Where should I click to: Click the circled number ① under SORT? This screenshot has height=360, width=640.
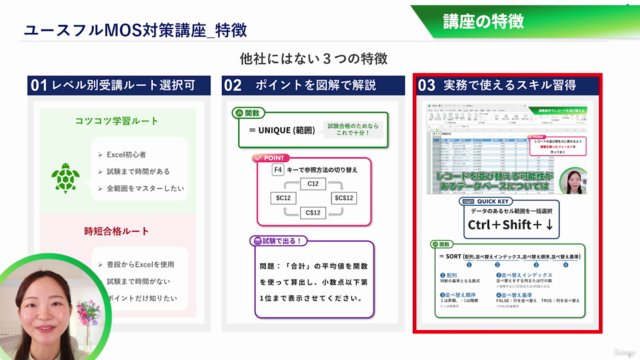[x=469, y=265]
